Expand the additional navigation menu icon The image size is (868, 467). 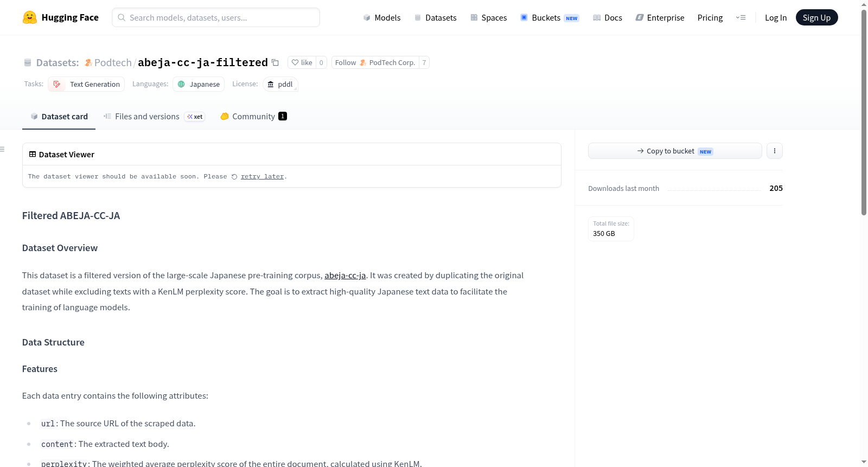click(x=741, y=17)
